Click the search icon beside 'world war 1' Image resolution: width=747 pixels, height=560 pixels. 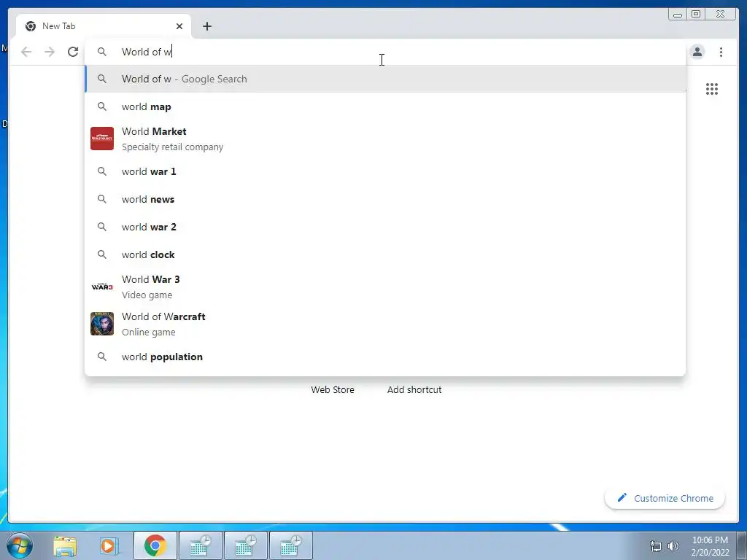point(102,171)
